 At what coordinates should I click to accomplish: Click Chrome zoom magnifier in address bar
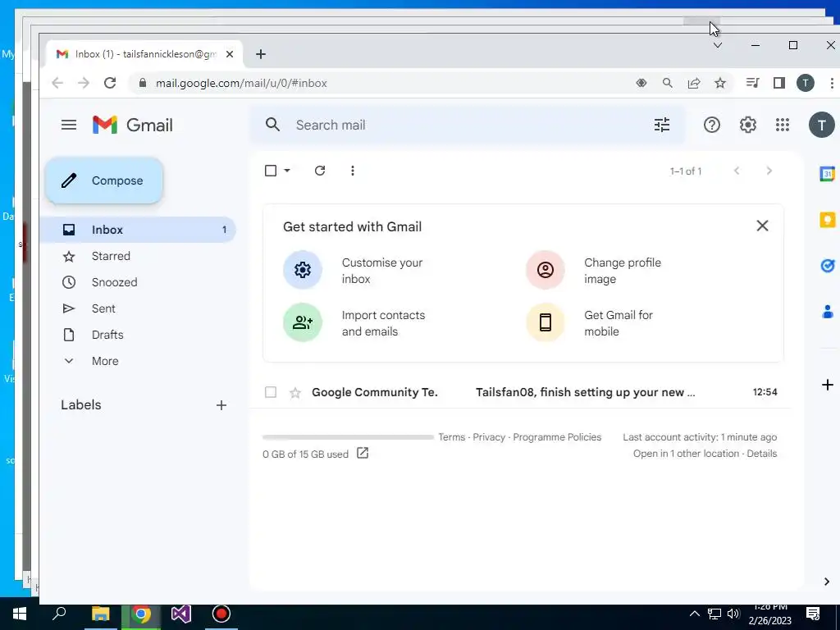tap(667, 83)
